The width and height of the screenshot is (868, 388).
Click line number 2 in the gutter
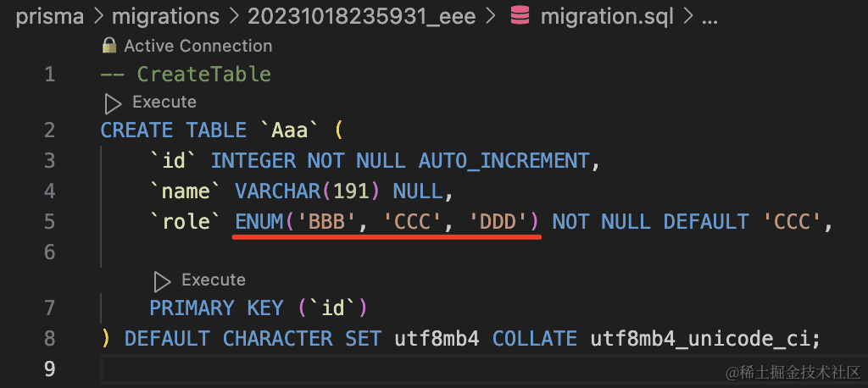click(x=49, y=130)
